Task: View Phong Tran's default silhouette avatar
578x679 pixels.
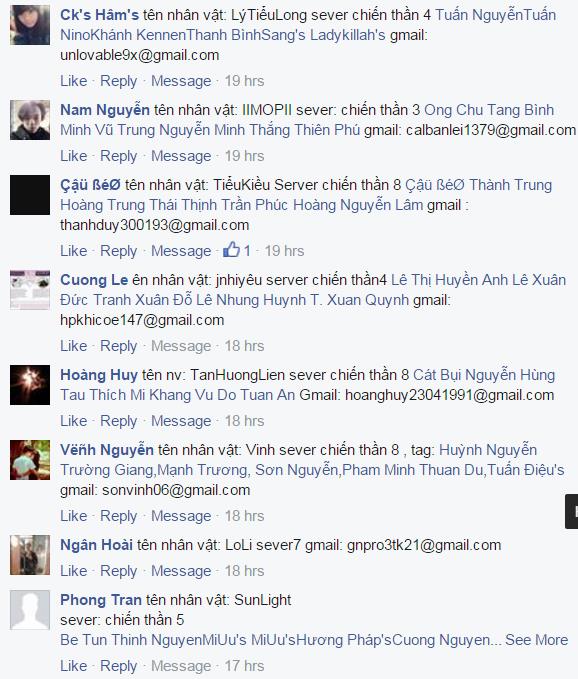Action: [30, 610]
